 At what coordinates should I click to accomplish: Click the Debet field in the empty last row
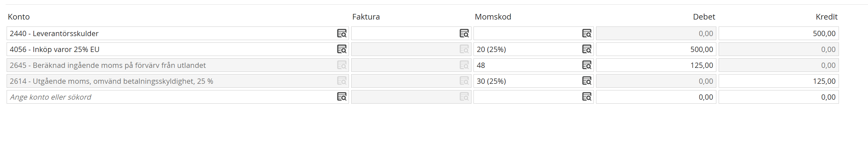(x=656, y=97)
